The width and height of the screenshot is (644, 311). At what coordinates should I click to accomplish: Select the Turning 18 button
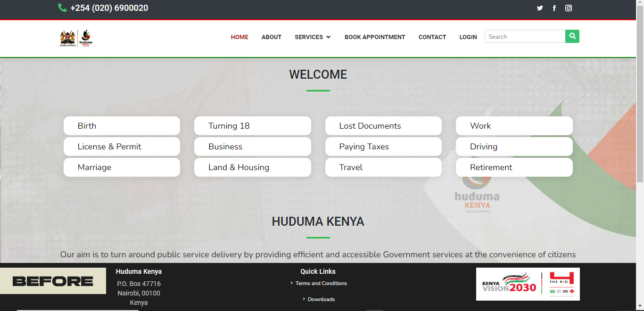coord(253,126)
